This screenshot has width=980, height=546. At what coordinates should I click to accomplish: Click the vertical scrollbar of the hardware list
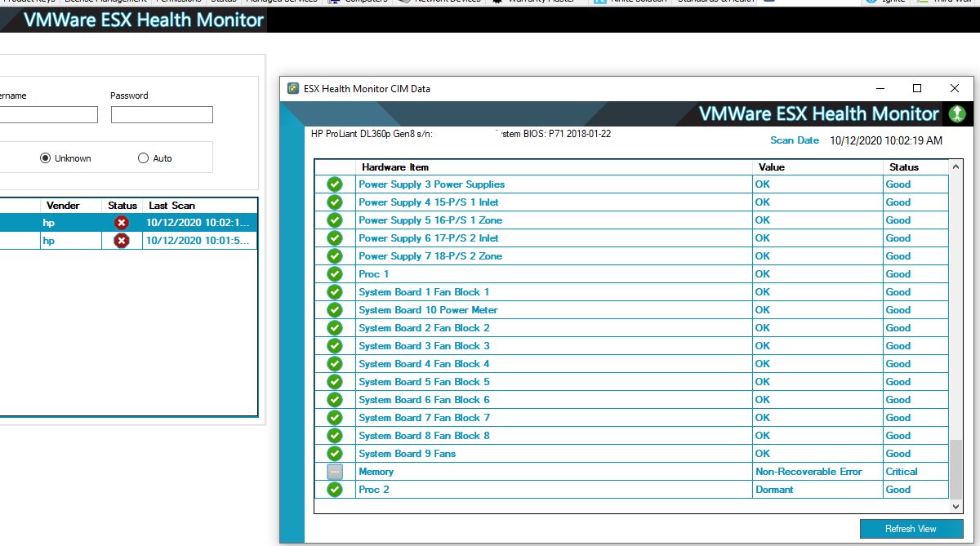coord(955,338)
